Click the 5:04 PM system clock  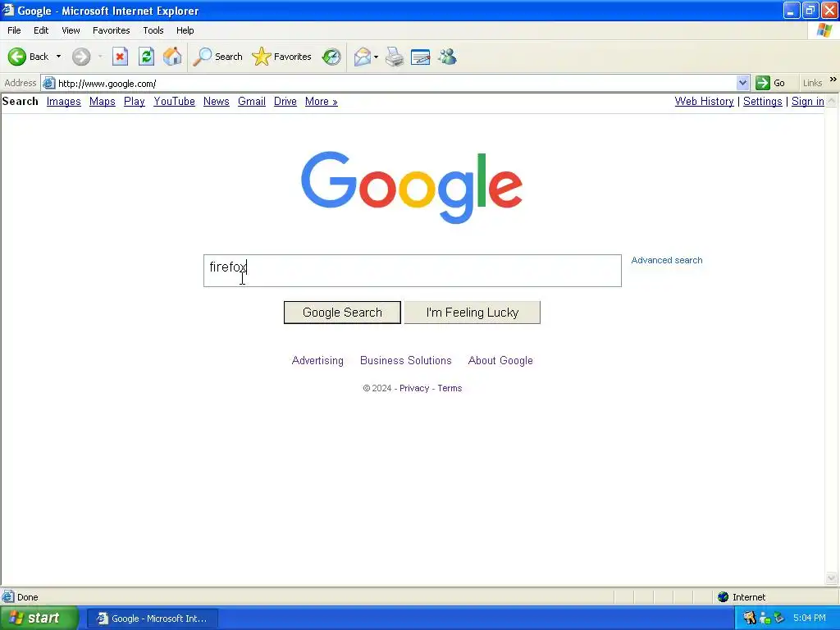[x=810, y=619]
